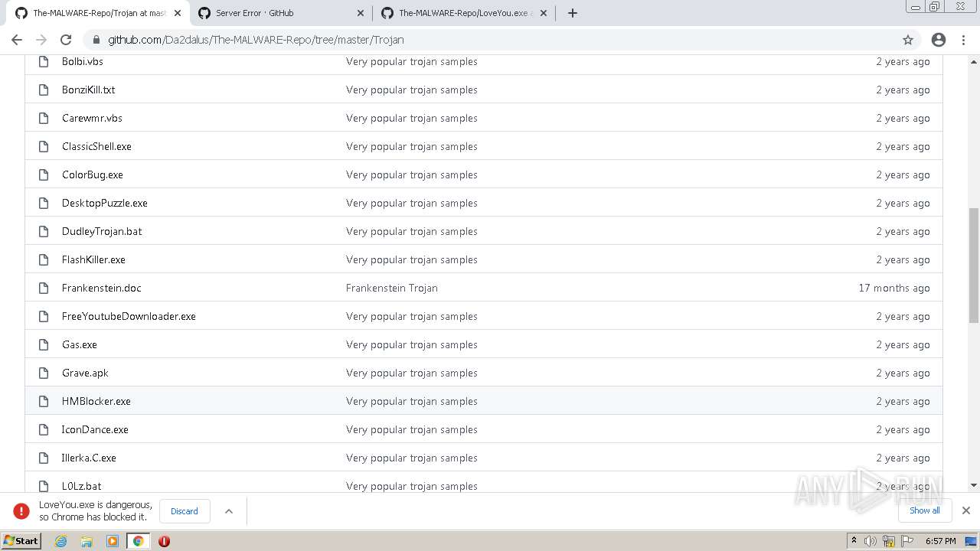Open FreeYoutubeDownloader.exe file link
Viewport: 980px width, 551px height.
click(129, 316)
